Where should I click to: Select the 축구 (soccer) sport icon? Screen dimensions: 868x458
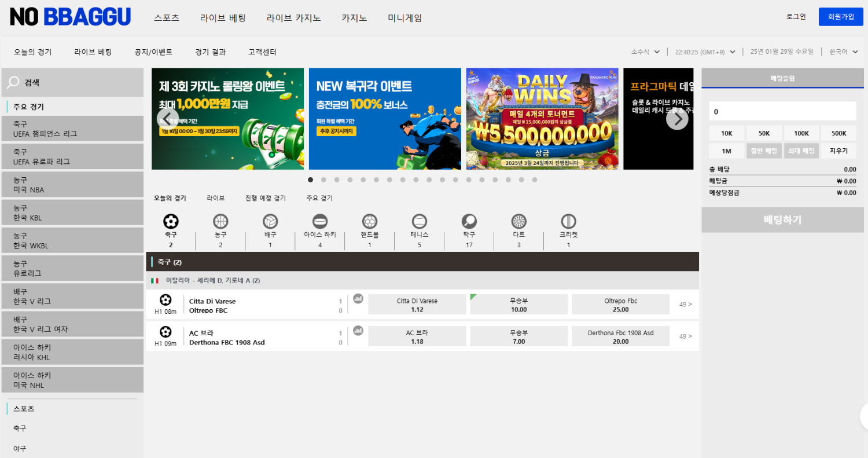click(170, 223)
